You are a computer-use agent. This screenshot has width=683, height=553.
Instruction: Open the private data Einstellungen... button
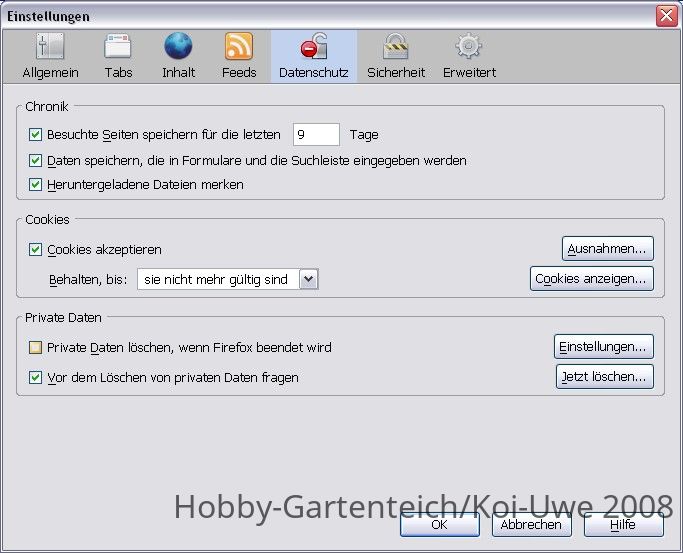point(604,347)
